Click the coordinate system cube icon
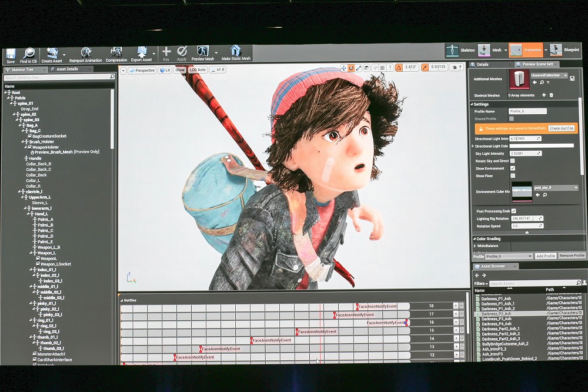 [367, 68]
